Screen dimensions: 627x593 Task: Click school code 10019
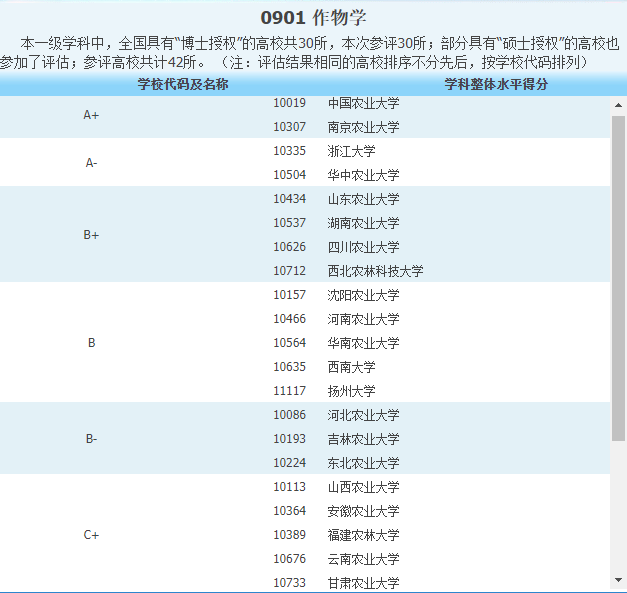click(290, 103)
